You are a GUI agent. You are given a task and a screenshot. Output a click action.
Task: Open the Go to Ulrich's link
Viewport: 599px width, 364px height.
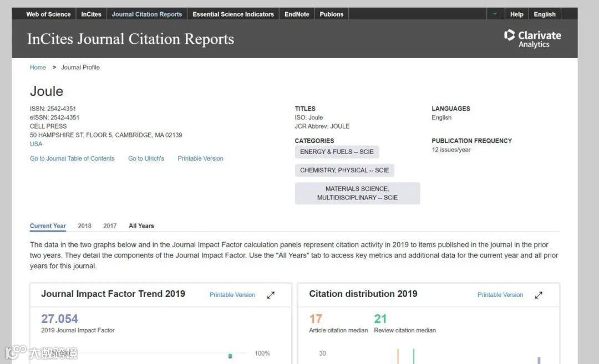click(146, 158)
